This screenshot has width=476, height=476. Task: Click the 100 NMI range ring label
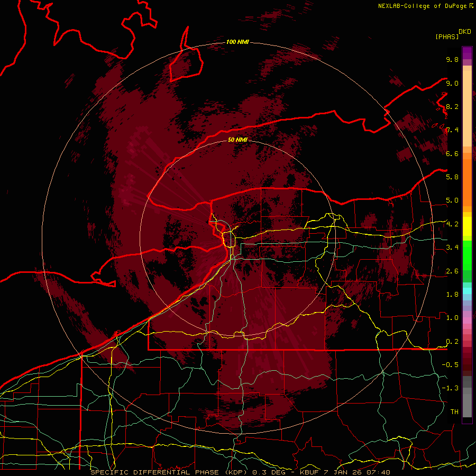237,42
